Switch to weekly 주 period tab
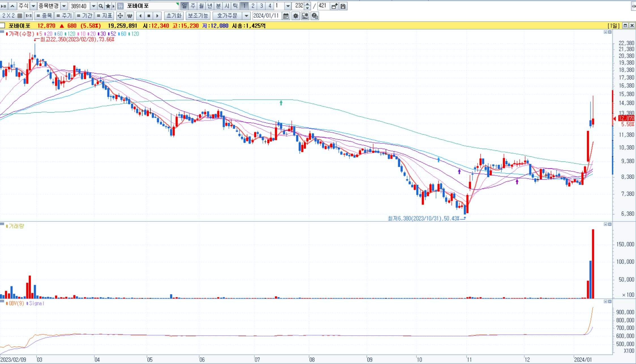This screenshot has height=364, width=636. pyautogui.click(x=193, y=6)
